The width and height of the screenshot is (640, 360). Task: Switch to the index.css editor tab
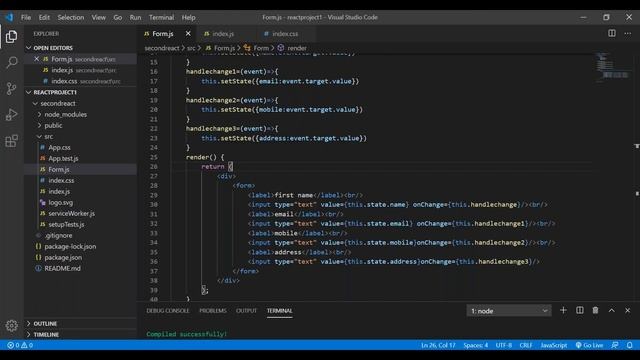pos(286,33)
